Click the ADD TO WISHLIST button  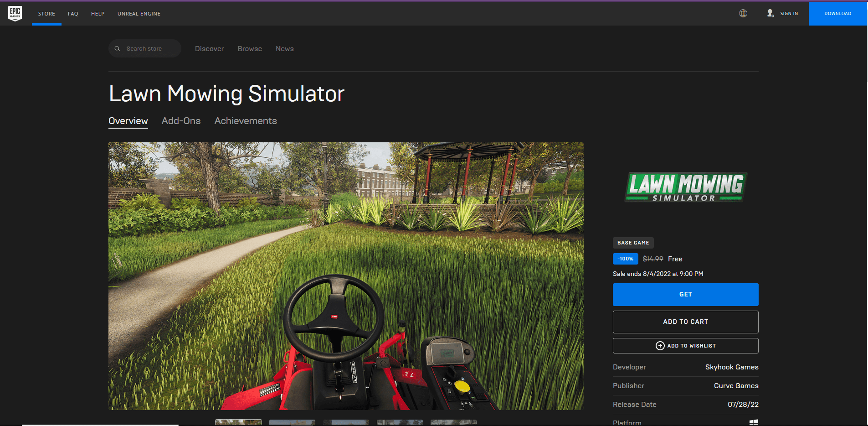686,346
